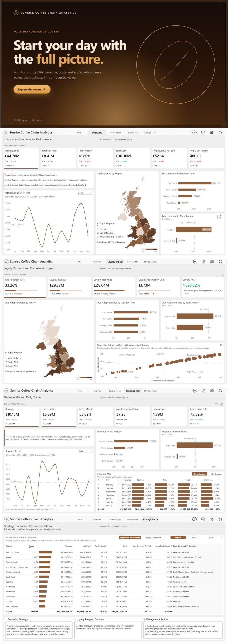Open the guide book icon on the Revenue Mix page
Viewport: 228px width, 644px height.
click(203, 391)
